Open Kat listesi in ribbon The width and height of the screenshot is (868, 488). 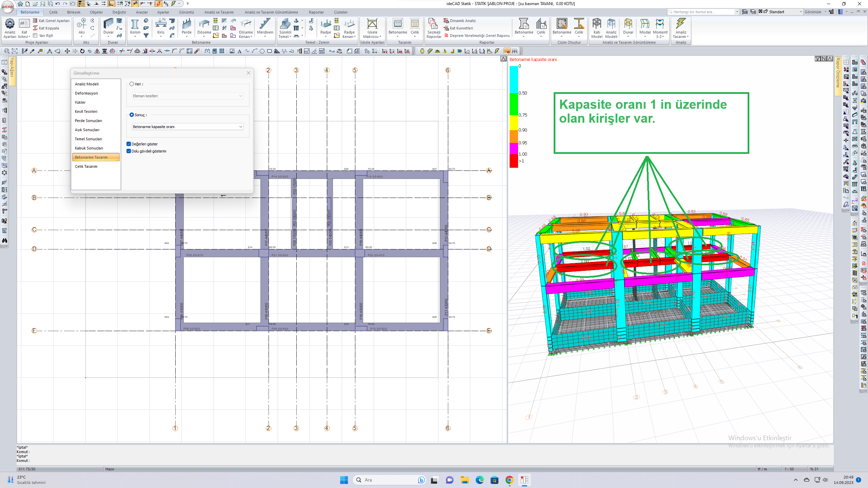[x=24, y=28]
